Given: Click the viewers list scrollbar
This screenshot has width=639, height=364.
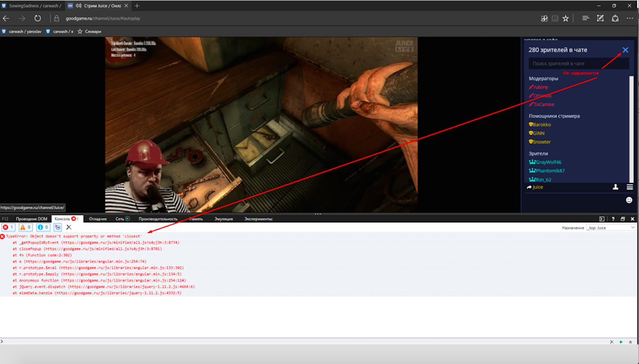Looking at the screenshot, I should point(632,128).
